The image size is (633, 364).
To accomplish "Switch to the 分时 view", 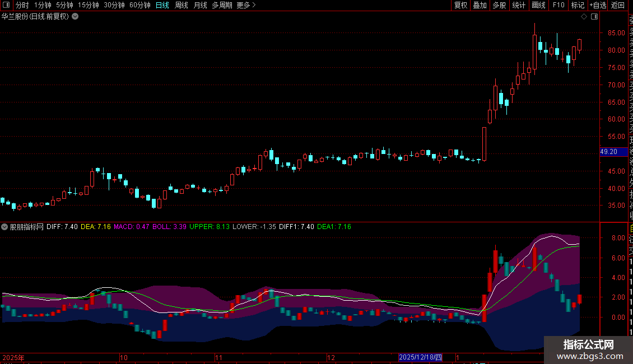I will pyautogui.click(x=22, y=5).
